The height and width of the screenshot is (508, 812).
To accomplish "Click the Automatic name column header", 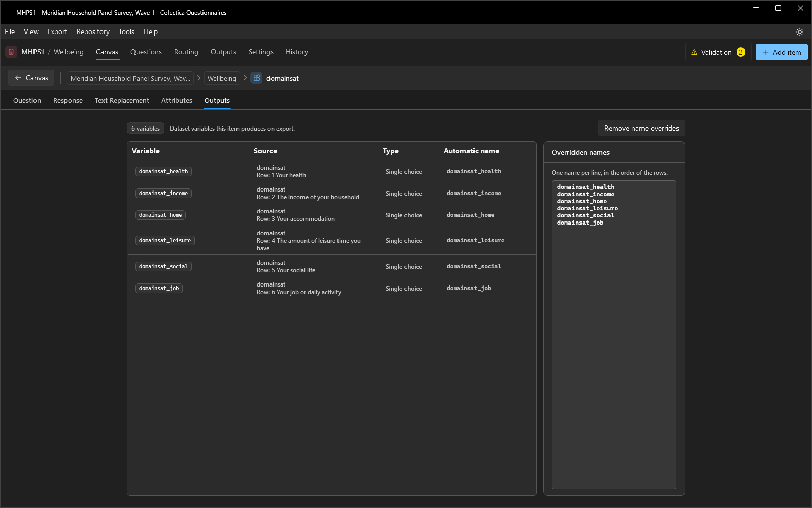I will coord(471,151).
